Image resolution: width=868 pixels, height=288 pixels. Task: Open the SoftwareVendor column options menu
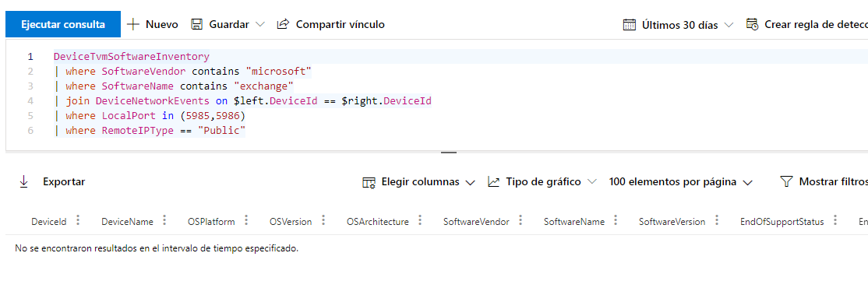pyautogui.click(x=520, y=220)
